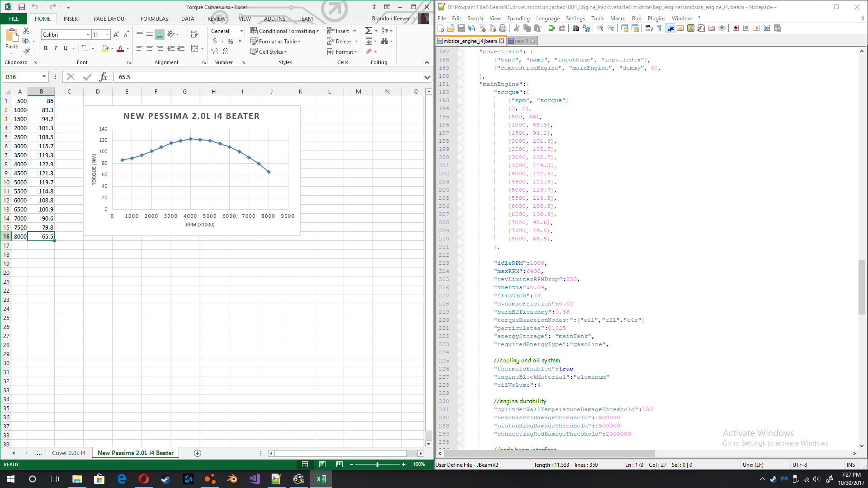Viewport: 868px width, 488px height.
Task: Click Notepad++ Undo green arrow
Action: 552,28
